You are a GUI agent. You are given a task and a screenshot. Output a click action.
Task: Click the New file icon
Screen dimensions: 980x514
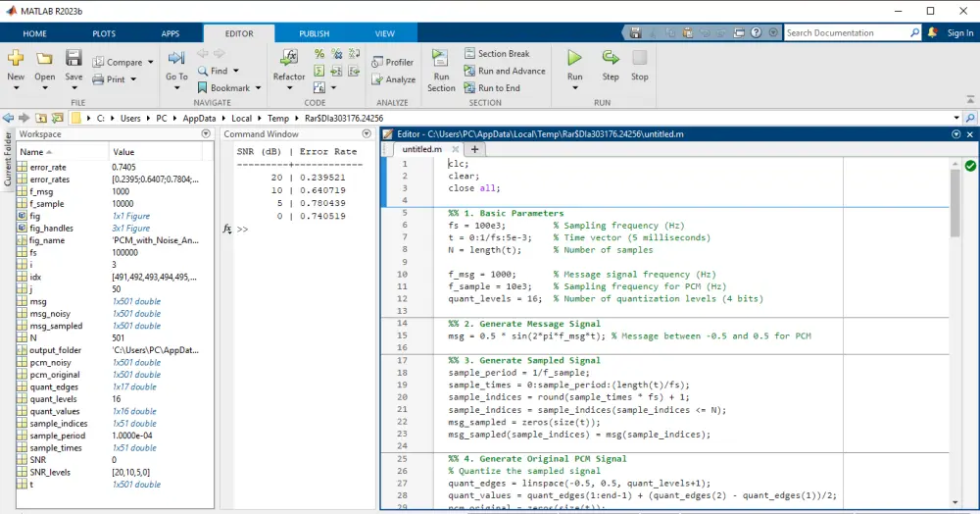[x=16, y=58]
